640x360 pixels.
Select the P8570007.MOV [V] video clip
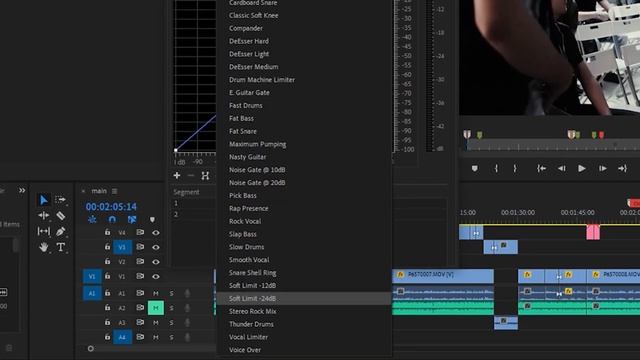(443, 276)
